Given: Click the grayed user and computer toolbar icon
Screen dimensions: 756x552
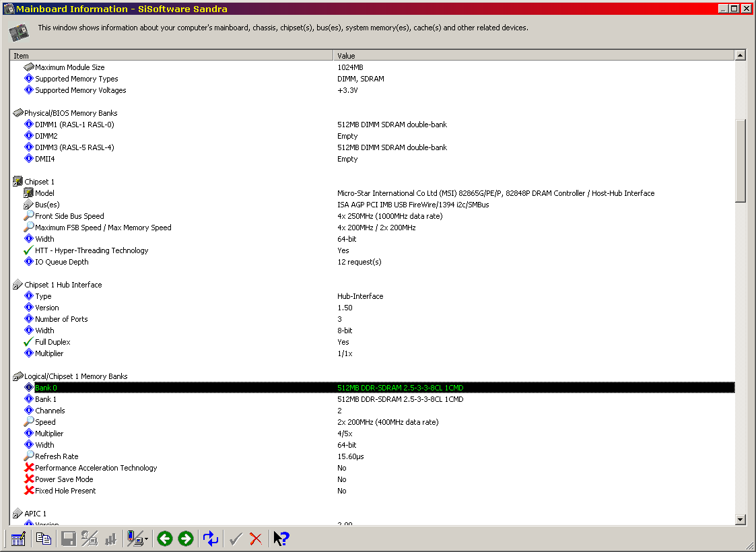Looking at the screenshot, I should pos(90,539).
